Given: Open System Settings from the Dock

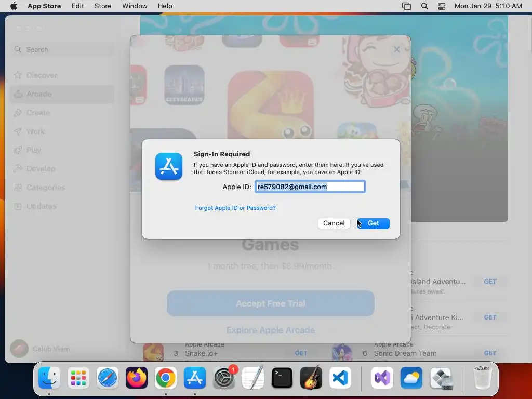Looking at the screenshot, I should click(x=224, y=378).
